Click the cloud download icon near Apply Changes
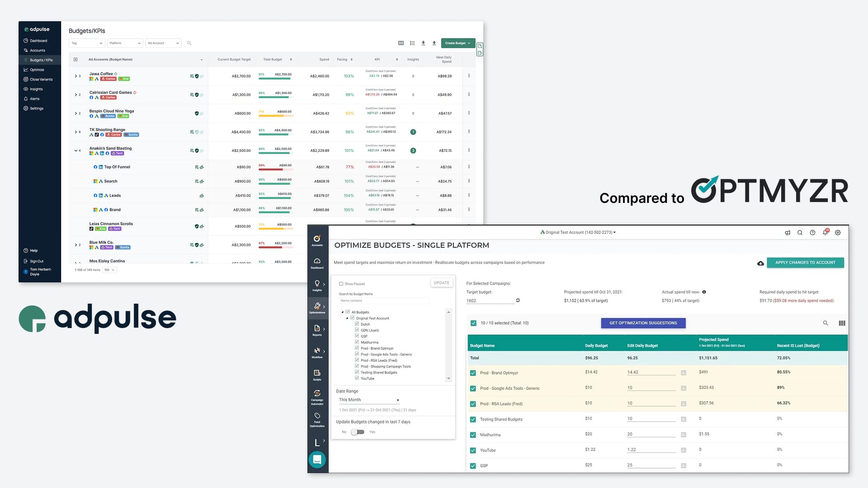Screen dimensions: 868x488 760,263
